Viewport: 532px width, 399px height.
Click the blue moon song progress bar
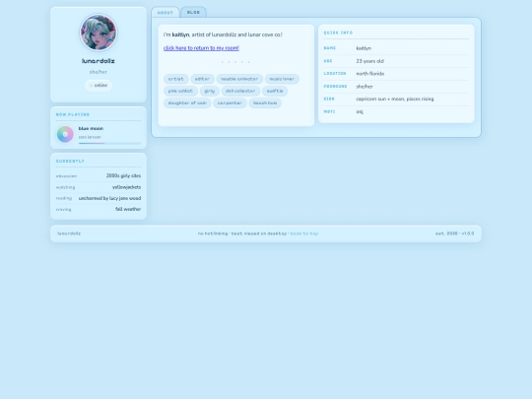pos(109,143)
